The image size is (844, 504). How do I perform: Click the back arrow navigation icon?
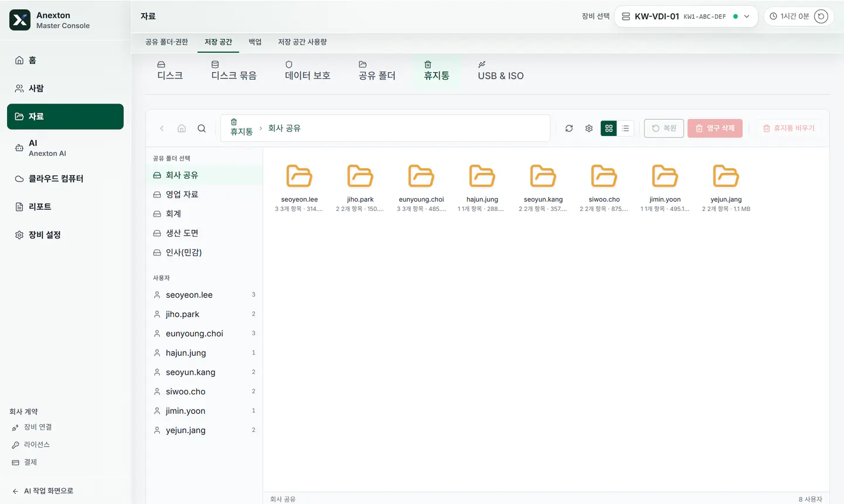coord(162,128)
